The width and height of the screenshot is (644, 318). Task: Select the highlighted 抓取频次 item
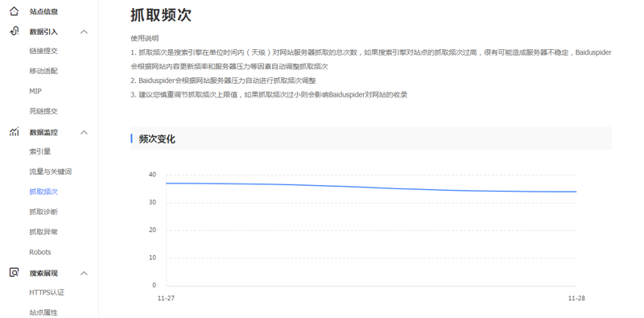(x=43, y=192)
